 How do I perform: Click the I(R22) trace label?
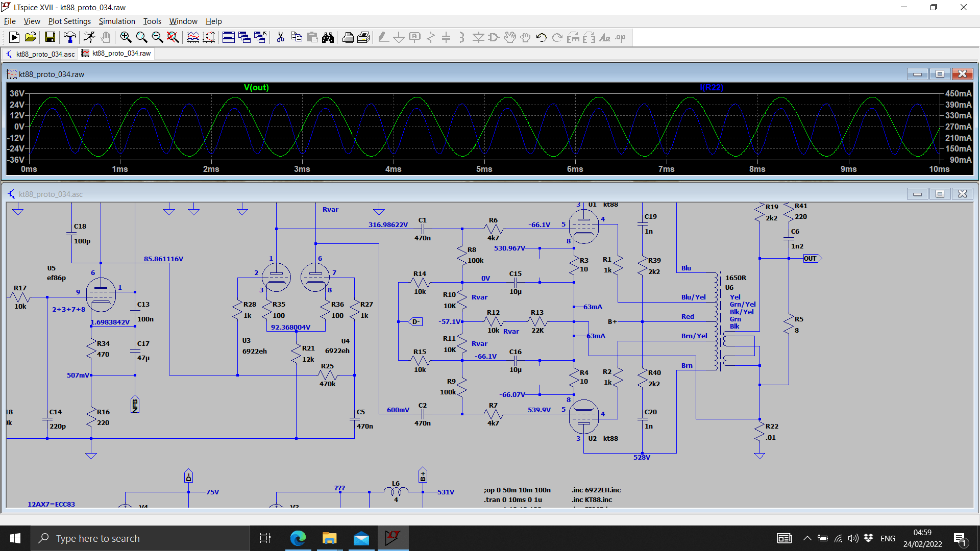pyautogui.click(x=712, y=87)
